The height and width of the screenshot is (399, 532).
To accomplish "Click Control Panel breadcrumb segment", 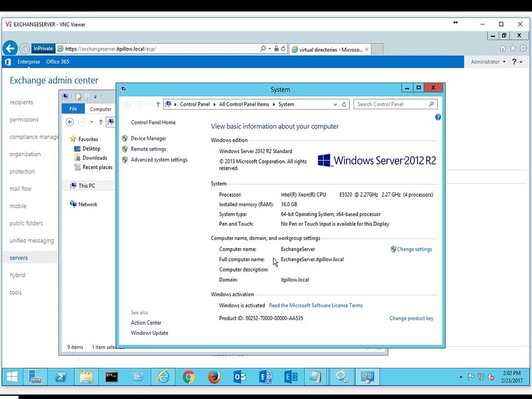I will [195, 104].
